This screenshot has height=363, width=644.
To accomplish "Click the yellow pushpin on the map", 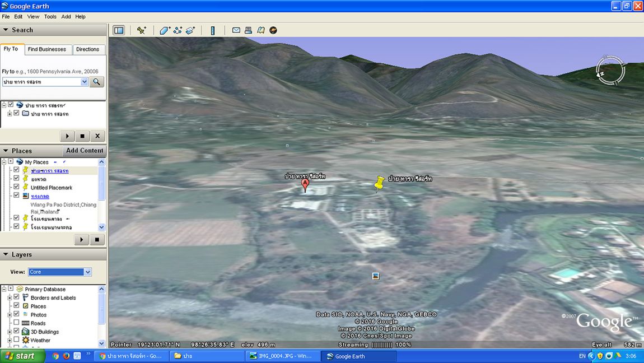I will (x=379, y=183).
